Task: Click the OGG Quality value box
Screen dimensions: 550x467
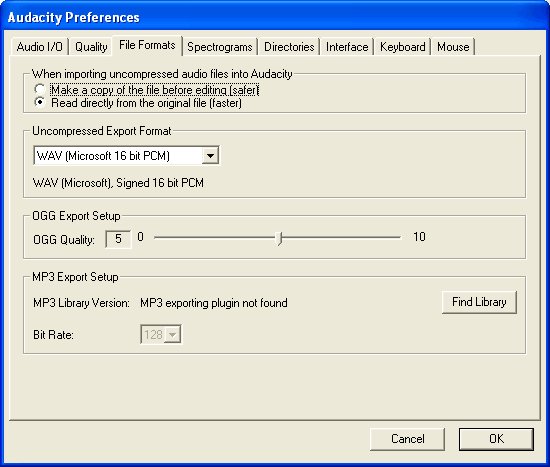Action: pyautogui.click(x=118, y=239)
